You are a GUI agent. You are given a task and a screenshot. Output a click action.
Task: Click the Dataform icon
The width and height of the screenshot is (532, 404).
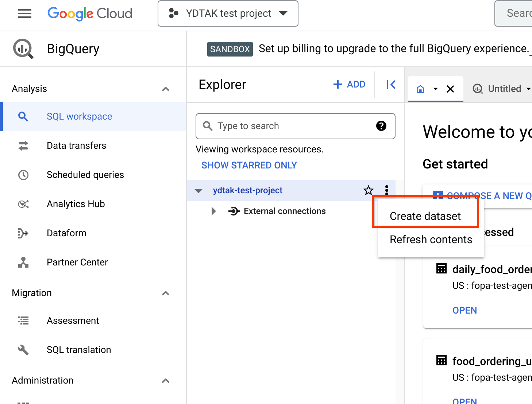click(23, 233)
